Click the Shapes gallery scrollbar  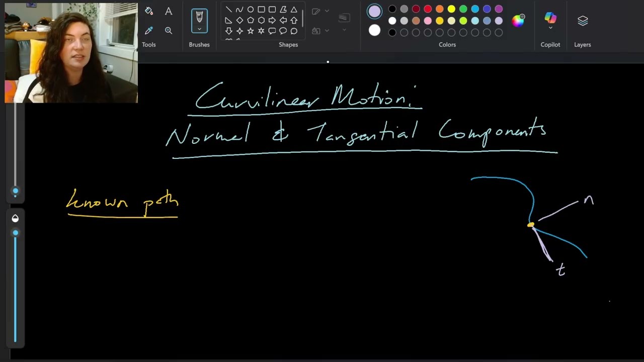[302, 18]
